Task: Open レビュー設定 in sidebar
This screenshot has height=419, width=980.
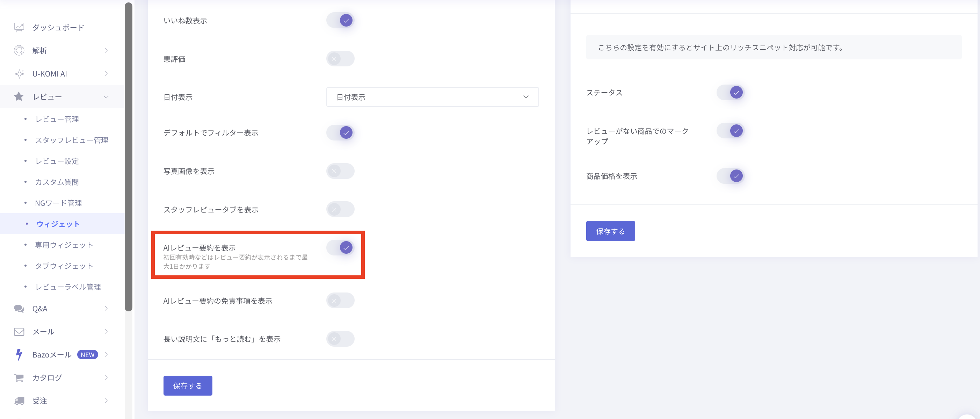Action: pos(57,161)
